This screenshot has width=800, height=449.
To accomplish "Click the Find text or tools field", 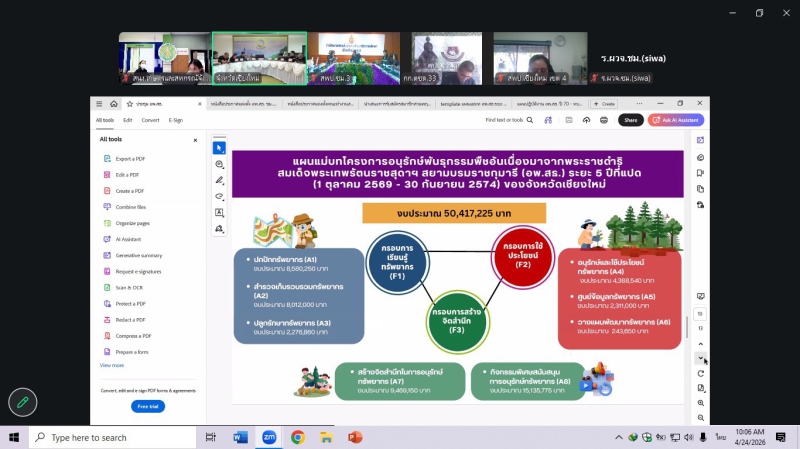I will coord(506,120).
